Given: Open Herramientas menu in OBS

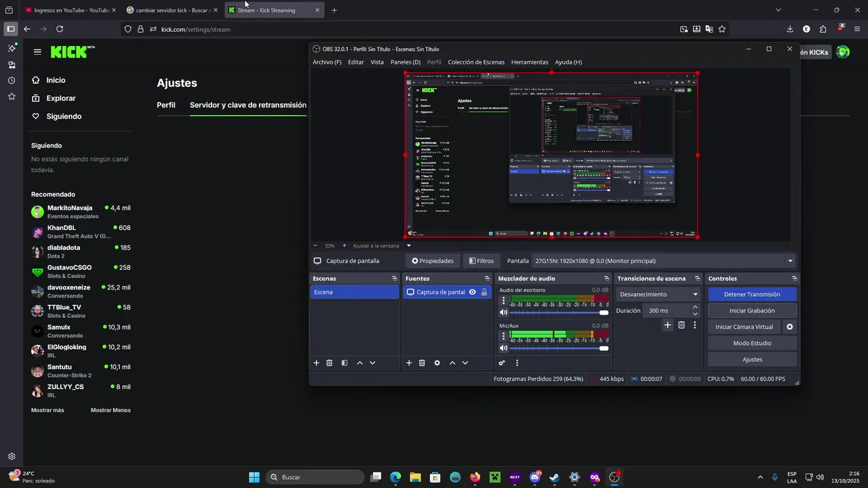Looking at the screenshot, I should pyautogui.click(x=530, y=62).
